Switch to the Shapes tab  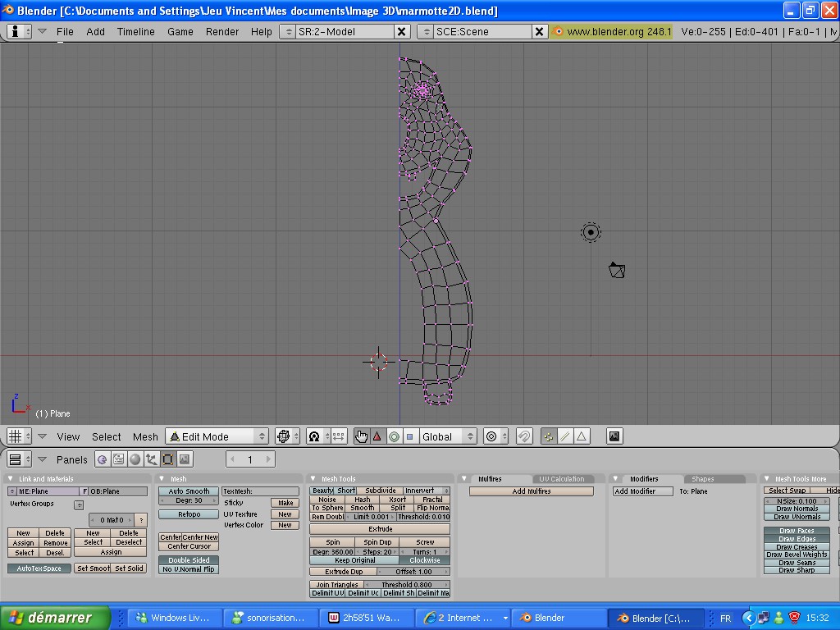click(702, 479)
